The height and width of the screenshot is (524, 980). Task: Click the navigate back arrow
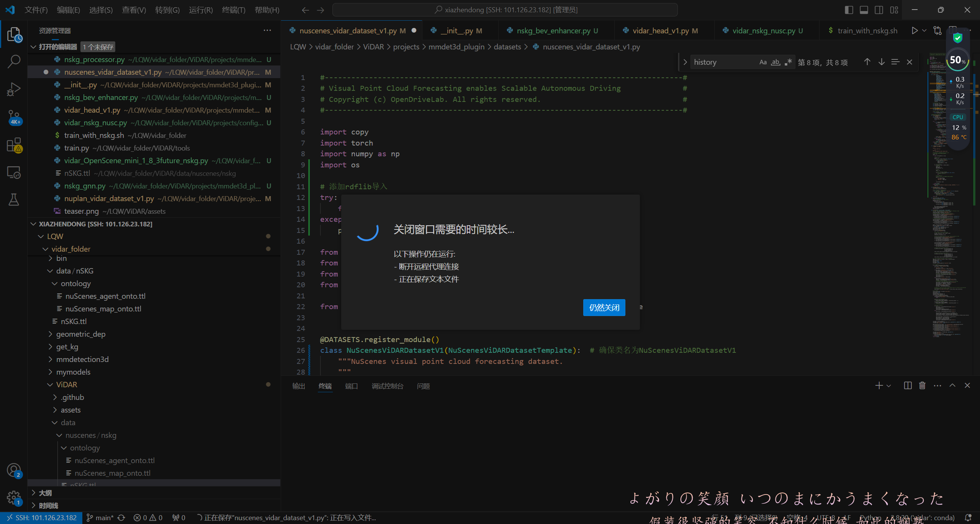pyautogui.click(x=305, y=10)
